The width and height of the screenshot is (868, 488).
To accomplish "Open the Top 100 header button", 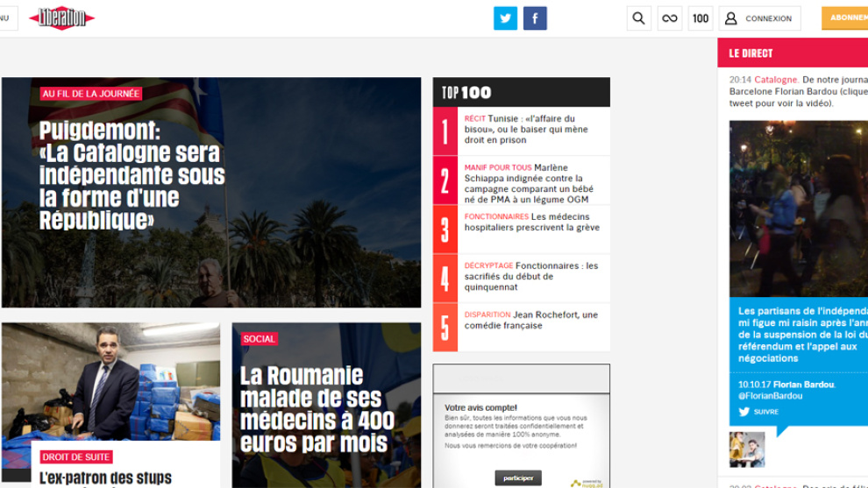I will coord(701,18).
